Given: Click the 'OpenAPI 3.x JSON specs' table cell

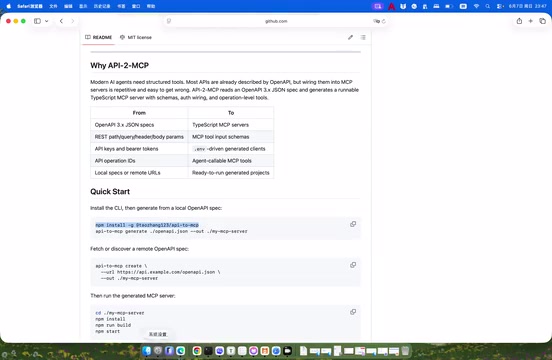Looking at the screenshot, I should pos(139,125).
